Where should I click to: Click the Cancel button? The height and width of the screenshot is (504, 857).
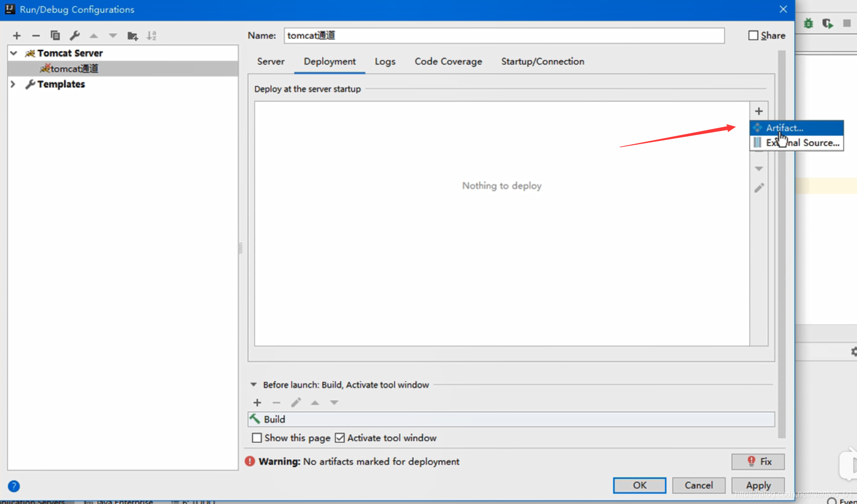tap(699, 485)
